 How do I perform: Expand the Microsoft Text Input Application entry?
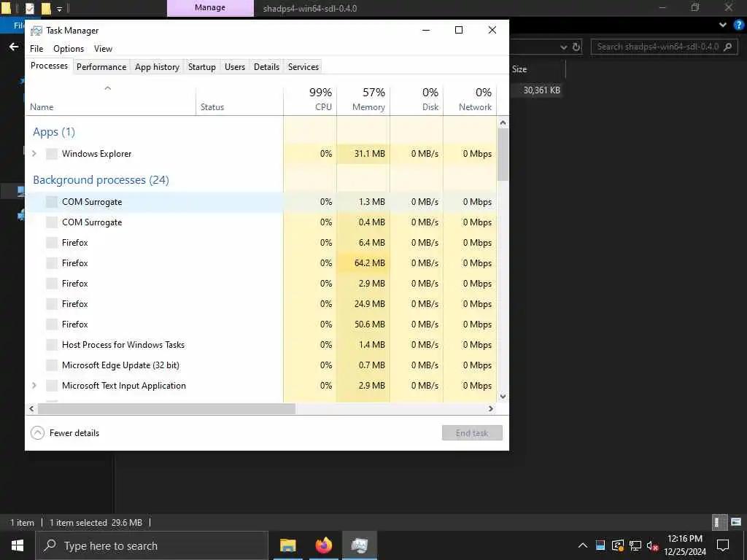click(34, 386)
